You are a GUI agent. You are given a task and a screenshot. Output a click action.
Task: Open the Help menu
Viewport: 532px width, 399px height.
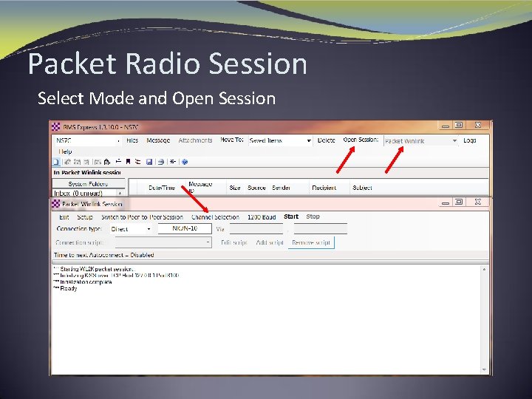[x=65, y=151]
